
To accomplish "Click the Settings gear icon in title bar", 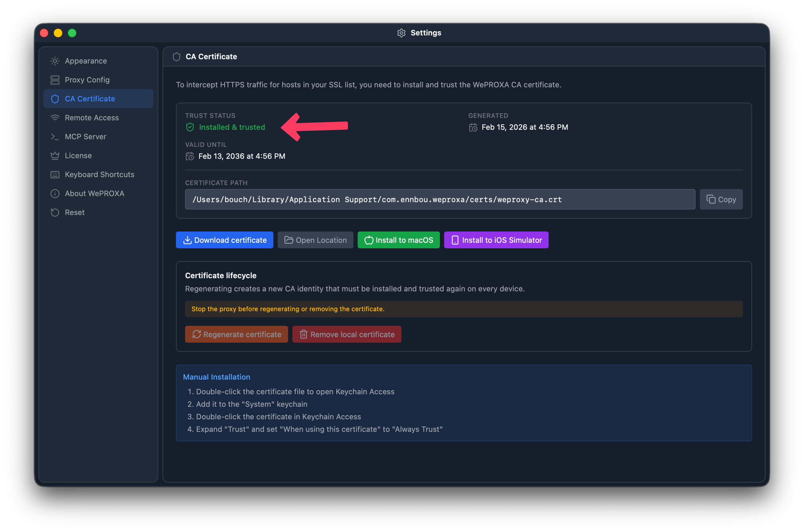I will (x=401, y=33).
